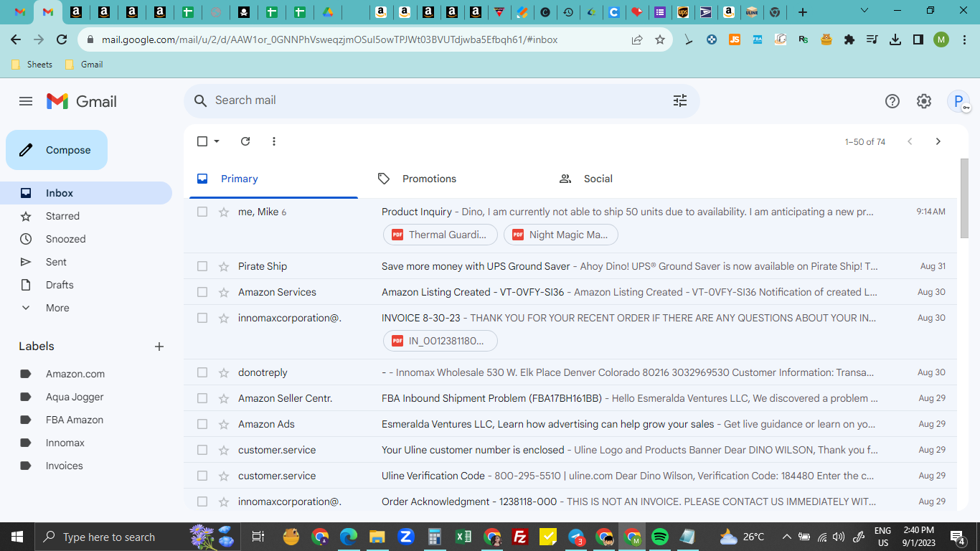This screenshot has height=551, width=980.
Task: Create a new label with plus icon
Action: [x=159, y=347]
